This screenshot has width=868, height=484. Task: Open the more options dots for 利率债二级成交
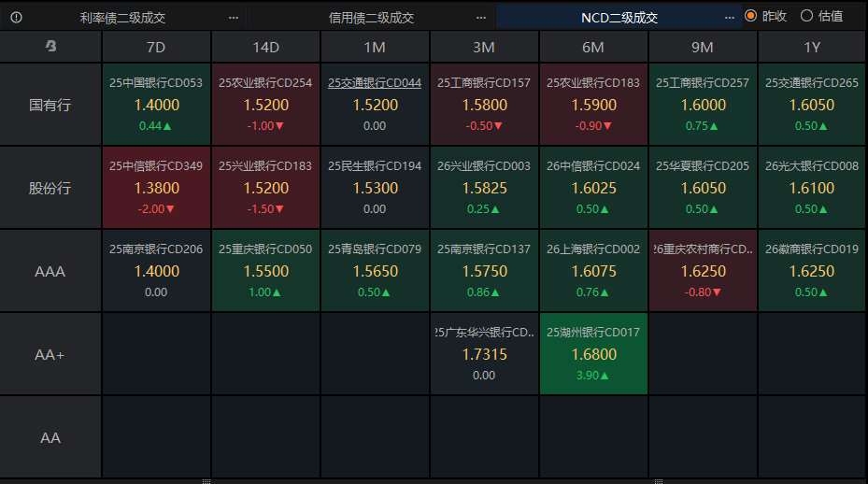pyautogui.click(x=233, y=17)
